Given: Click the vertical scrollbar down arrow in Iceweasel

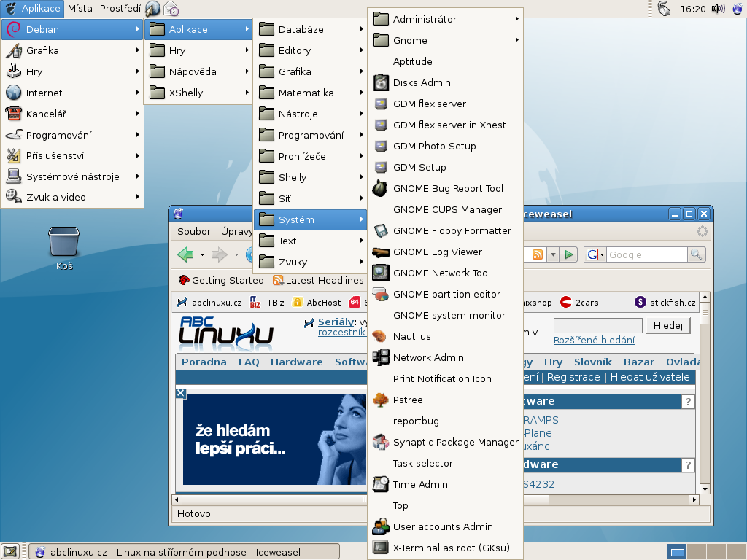Looking at the screenshot, I should coord(705,489).
